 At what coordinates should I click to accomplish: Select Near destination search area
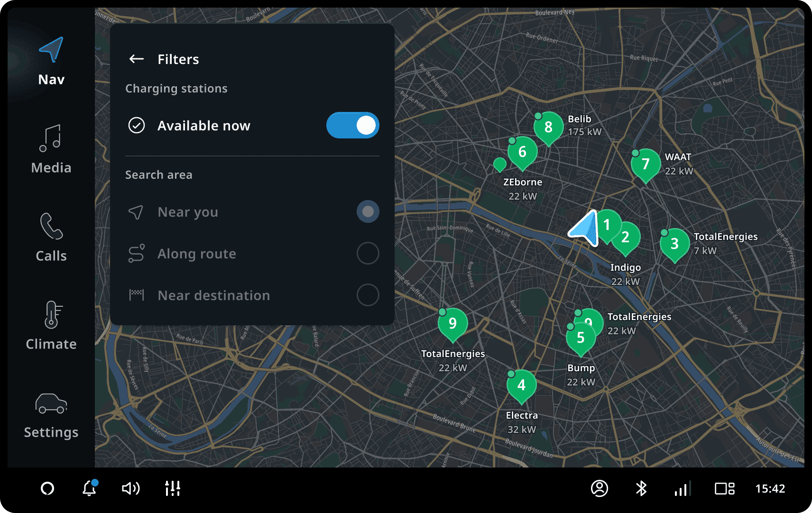(368, 295)
